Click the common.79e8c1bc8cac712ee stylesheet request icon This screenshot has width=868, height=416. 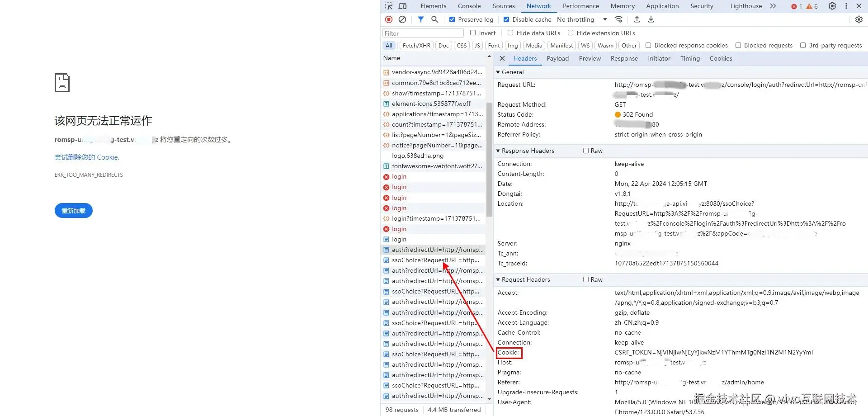(x=386, y=83)
